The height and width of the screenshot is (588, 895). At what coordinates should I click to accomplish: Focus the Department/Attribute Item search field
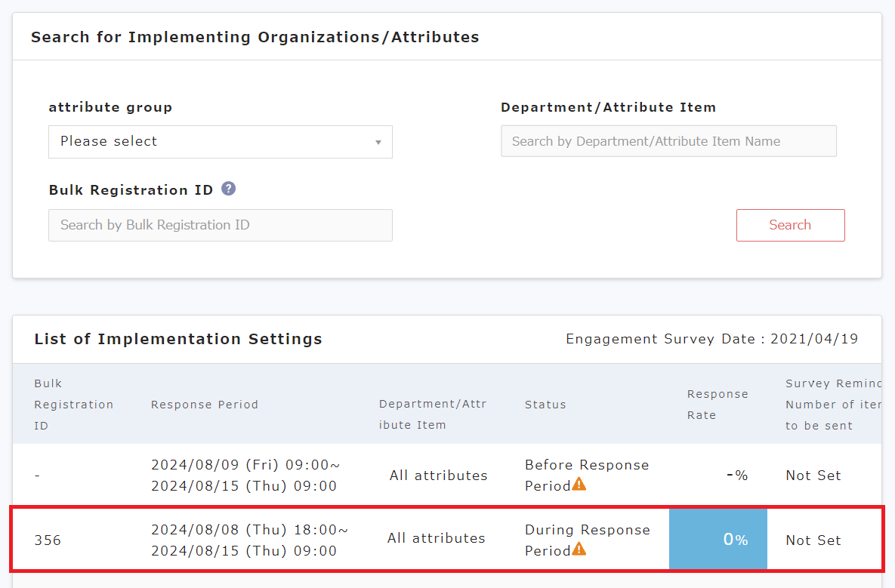(668, 141)
